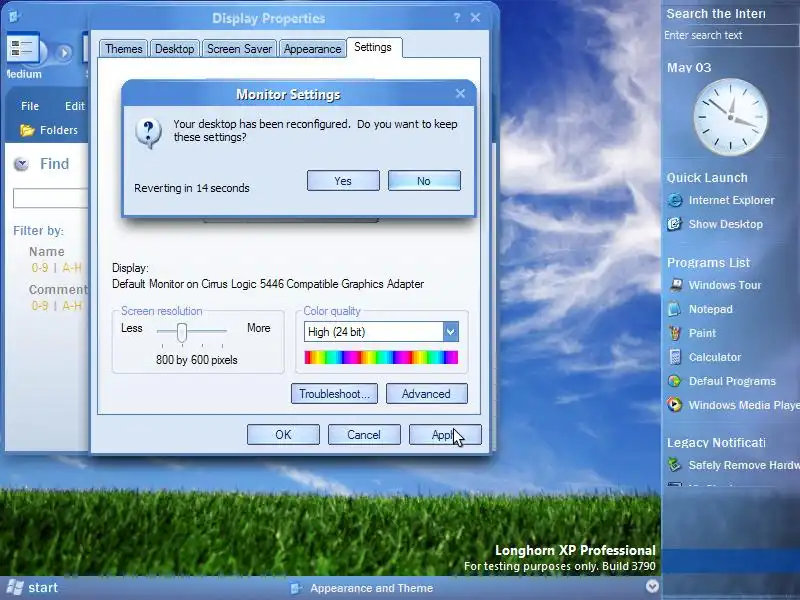Viewport: 800px width, 600px height.
Task: Click Appearance and Theme taskbar button
Action: click(x=362, y=588)
